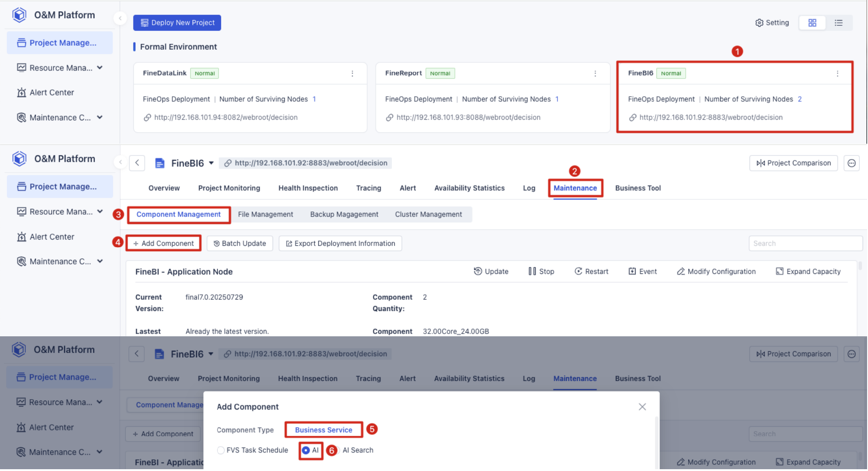This screenshot has width=868, height=471.
Task: Switch to the File Management sub-tab
Action: point(265,214)
